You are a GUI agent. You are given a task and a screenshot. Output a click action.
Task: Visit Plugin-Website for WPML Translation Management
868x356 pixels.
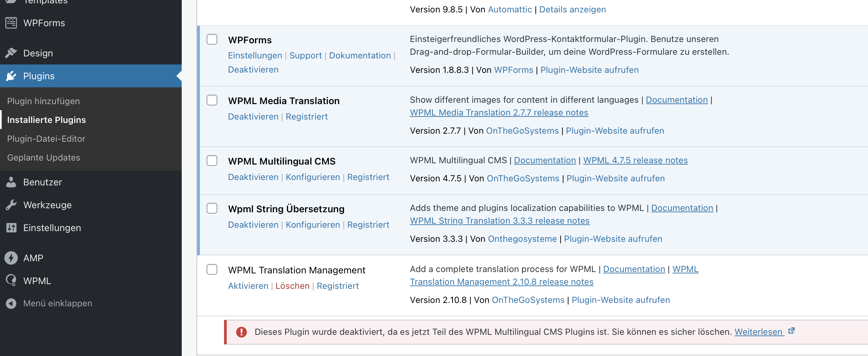point(621,300)
